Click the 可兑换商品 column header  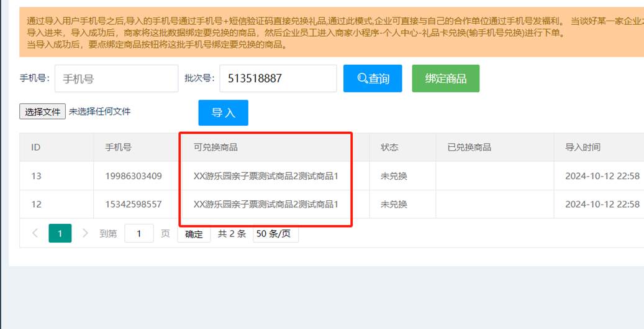(x=215, y=147)
